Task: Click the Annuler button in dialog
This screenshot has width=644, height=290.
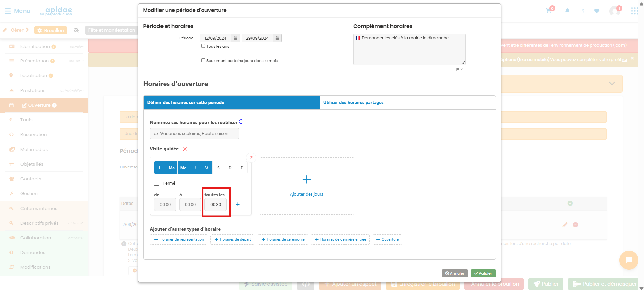Action: click(x=455, y=273)
